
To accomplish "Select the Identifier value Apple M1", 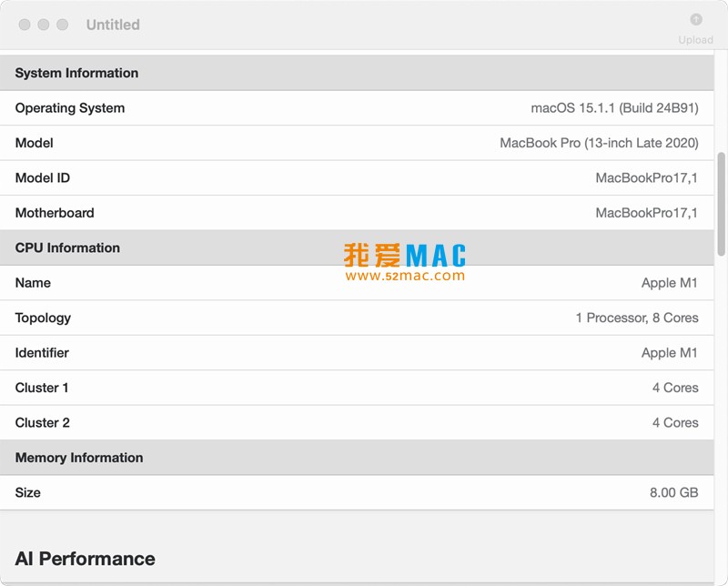I will click(670, 353).
